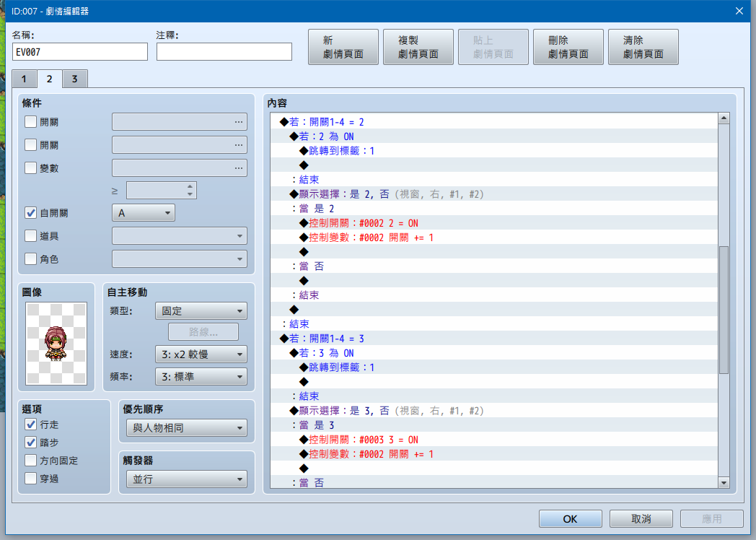Open the 自開關 dropdown showing A

tap(144, 213)
